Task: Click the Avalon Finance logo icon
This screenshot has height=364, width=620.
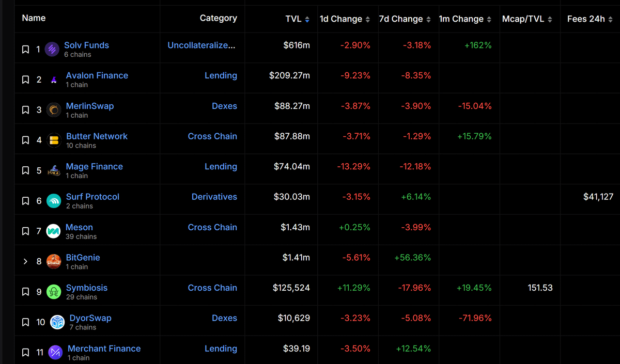Action: click(x=54, y=80)
